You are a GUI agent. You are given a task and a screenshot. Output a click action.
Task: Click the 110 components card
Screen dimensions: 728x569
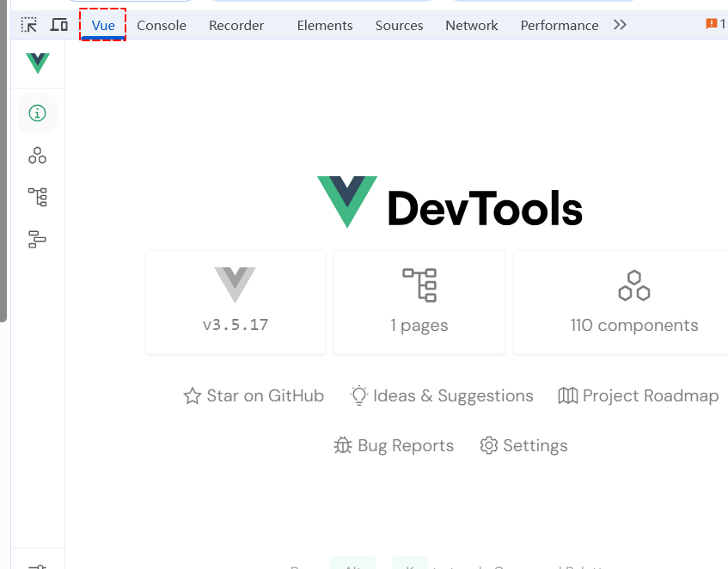point(621,303)
